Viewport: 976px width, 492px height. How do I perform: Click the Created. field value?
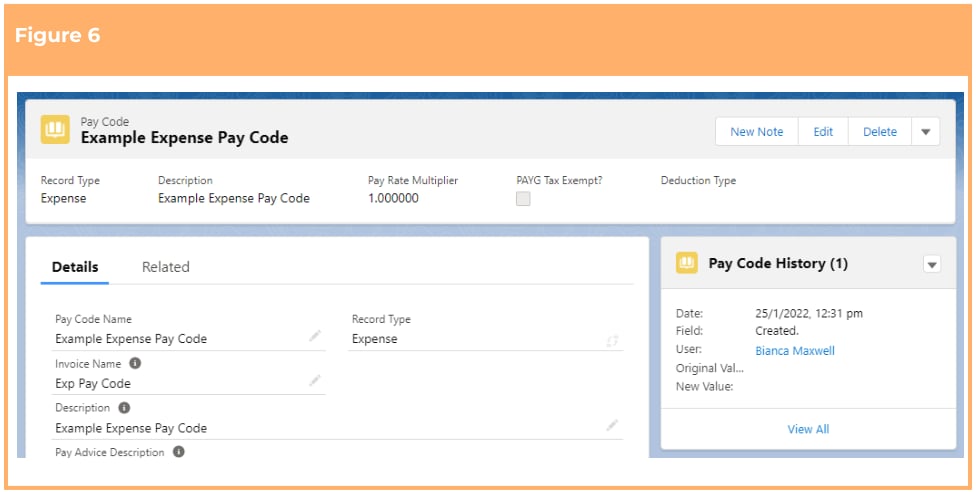point(777,331)
